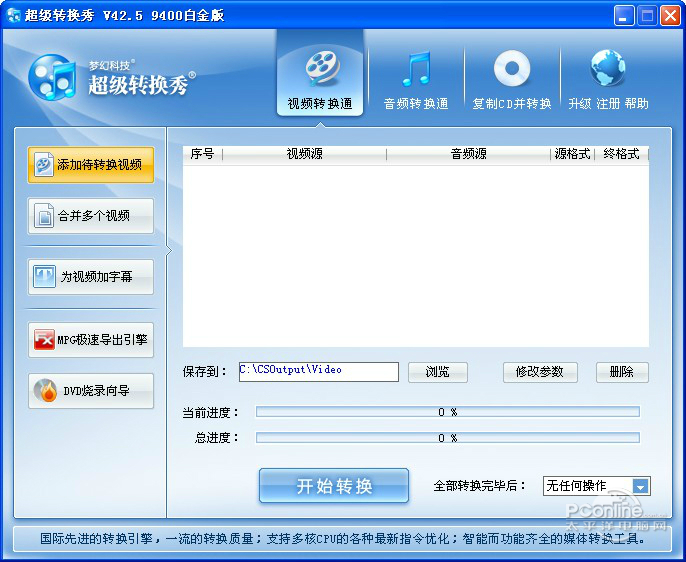
Task: Click the document icon on 合并多个视频 button
Action: pos(44,216)
